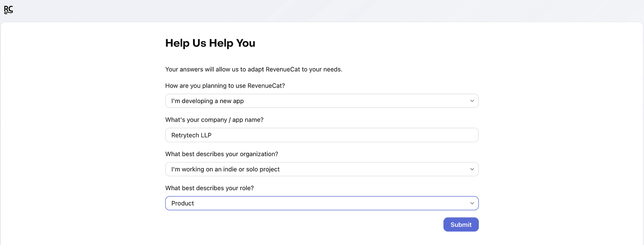This screenshot has height=245, width=644.
Task: Click the RevenueCat logo icon
Action: coord(8,9)
